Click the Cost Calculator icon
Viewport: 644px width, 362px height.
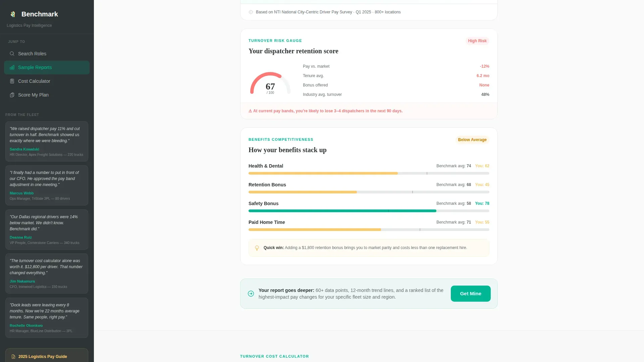[12, 81]
